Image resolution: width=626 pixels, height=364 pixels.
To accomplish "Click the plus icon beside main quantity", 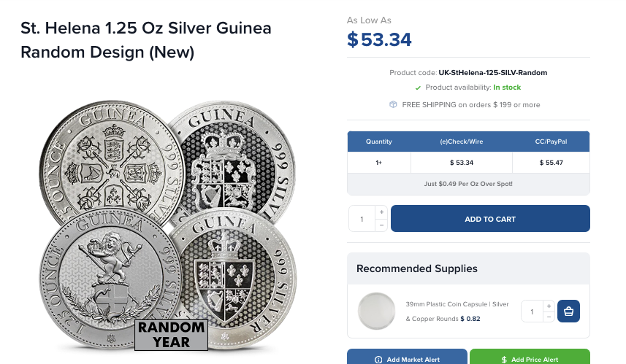I will tap(381, 212).
